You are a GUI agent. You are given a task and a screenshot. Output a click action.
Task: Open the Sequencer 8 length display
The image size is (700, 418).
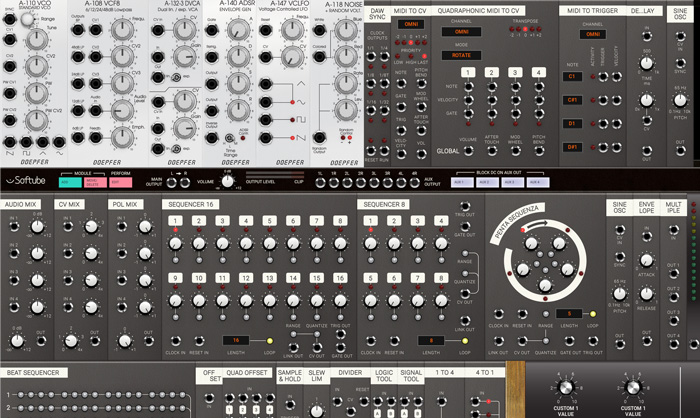pos(431,340)
